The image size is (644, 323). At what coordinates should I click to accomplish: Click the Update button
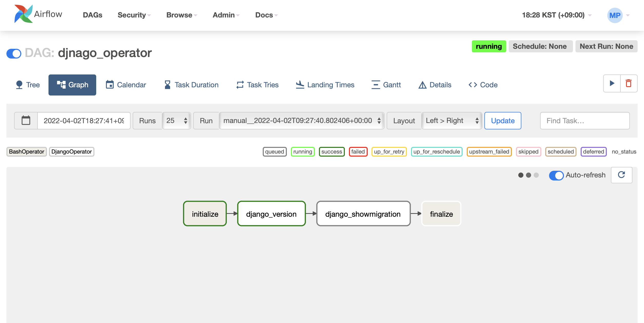(x=502, y=120)
